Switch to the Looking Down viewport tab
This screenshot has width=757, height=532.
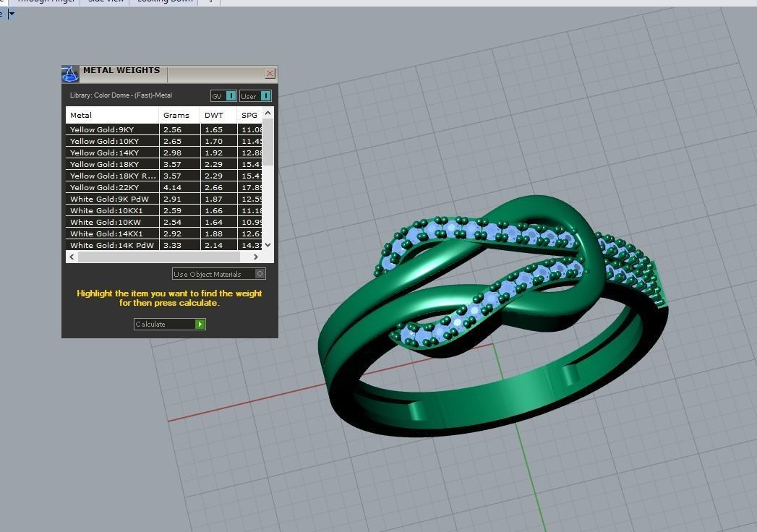click(165, 1)
